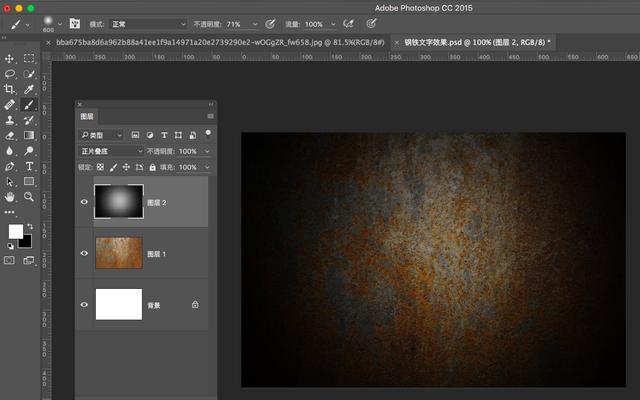
Task: Open the brush panel toggle icon
Action: point(75,22)
